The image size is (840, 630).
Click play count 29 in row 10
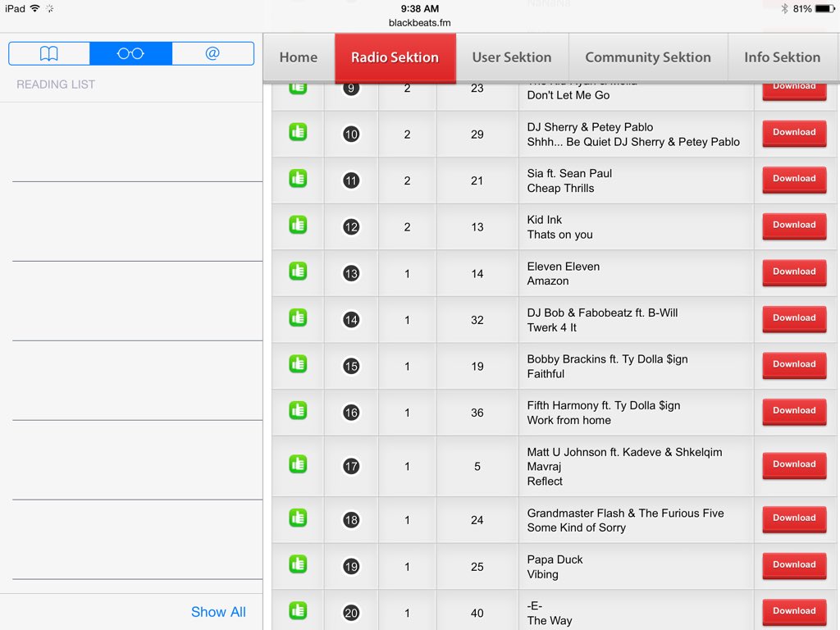tap(477, 135)
